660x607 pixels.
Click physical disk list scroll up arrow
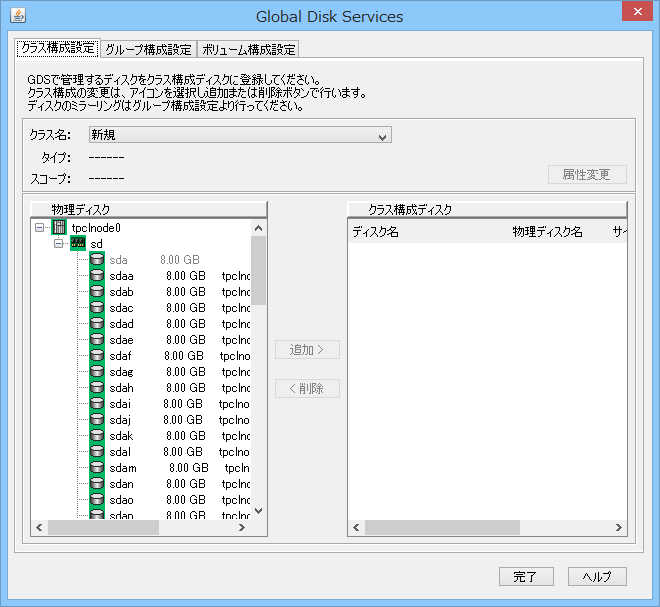coord(258,228)
